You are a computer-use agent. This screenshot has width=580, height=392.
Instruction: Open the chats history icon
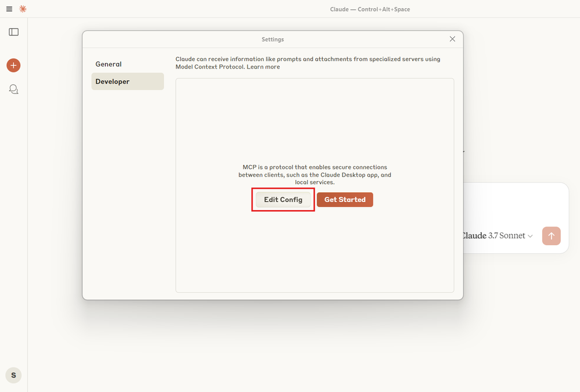(14, 89)
